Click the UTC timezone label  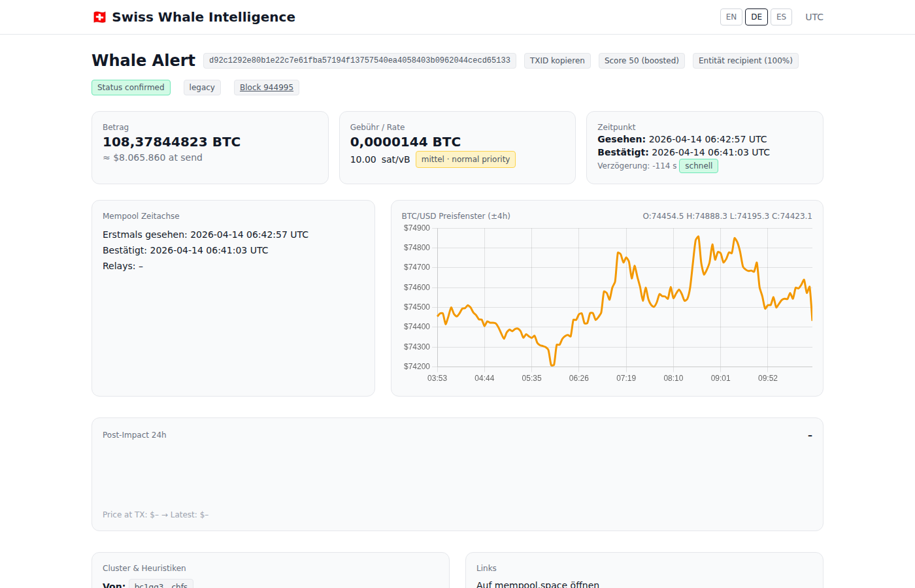click(x=814, y=17)
